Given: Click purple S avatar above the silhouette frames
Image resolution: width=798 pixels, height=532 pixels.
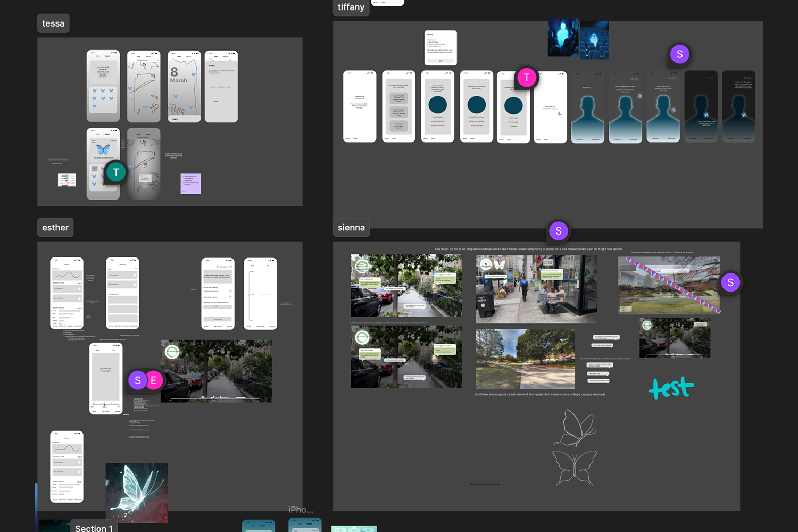Looking at the screenshot, I should coord(679,54).
